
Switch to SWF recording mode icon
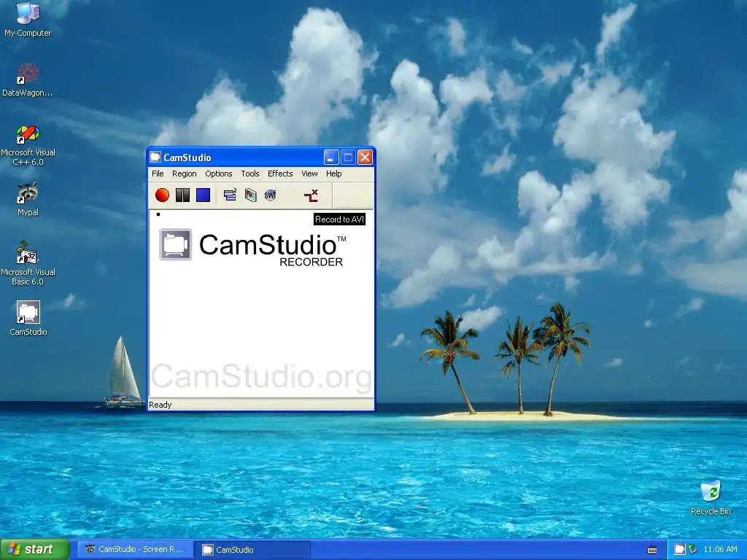270,195
